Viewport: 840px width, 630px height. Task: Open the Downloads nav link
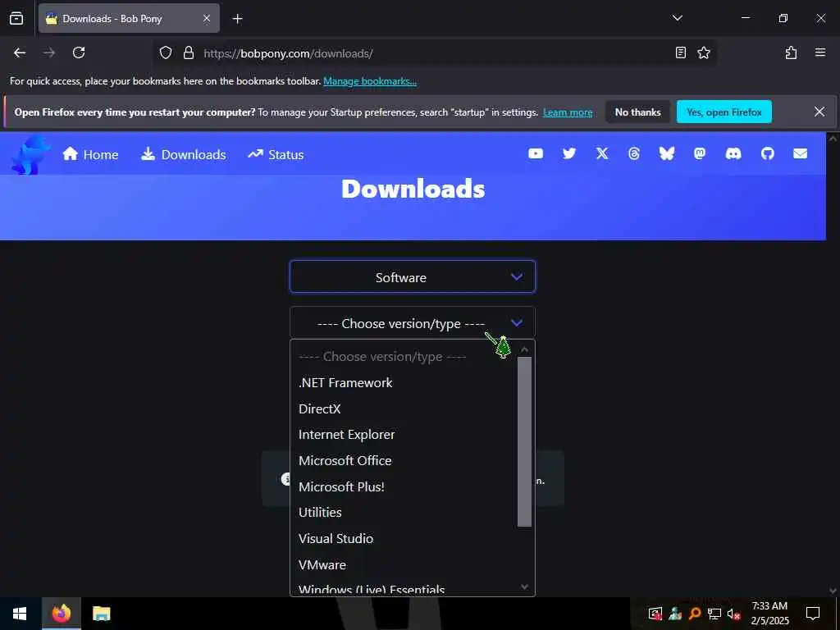point(184,154)
